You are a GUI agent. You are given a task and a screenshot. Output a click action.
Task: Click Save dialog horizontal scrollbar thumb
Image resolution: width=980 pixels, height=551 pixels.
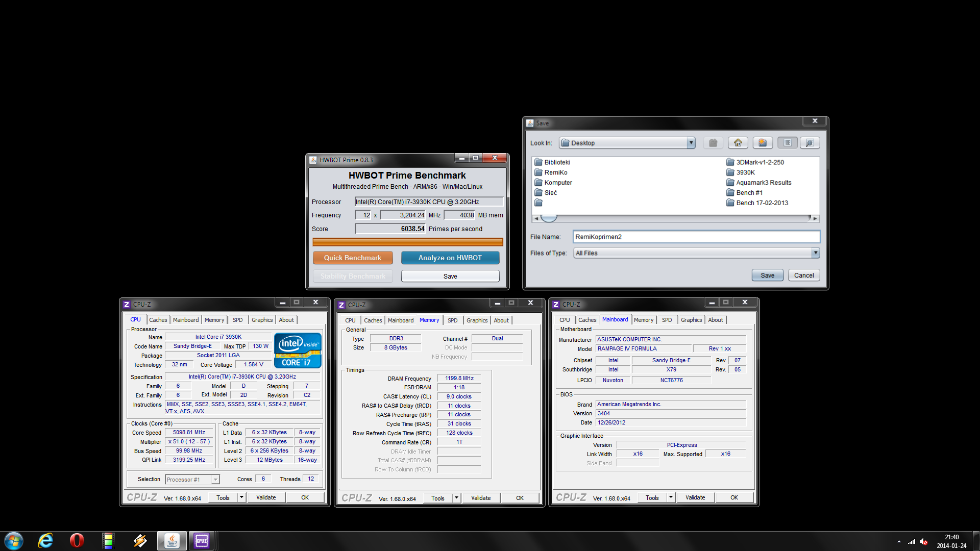click(x=549, y=218)
